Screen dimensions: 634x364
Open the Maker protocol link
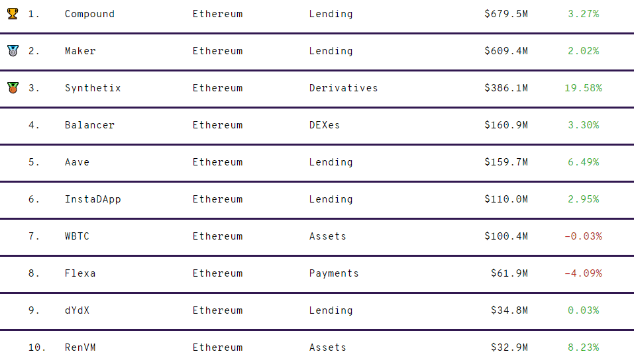point(80,51)
